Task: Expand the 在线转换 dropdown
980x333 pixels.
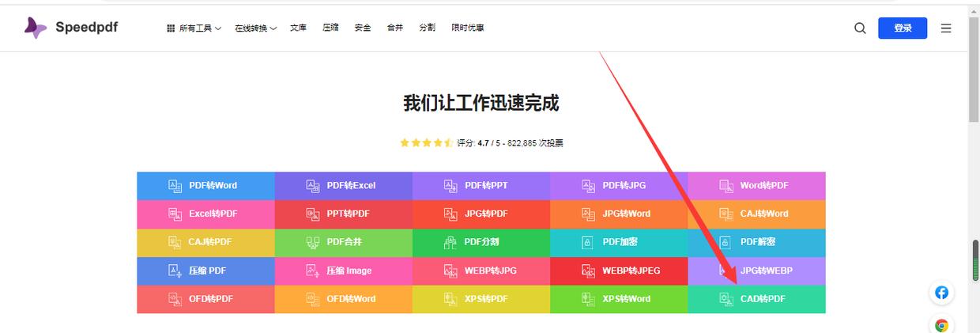Action: pyautogui.click(x=255, y=28)
